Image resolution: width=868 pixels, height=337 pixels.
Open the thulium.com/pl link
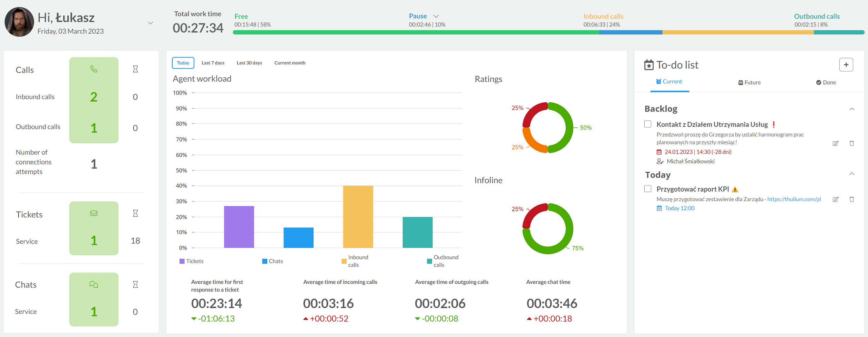(794, 199)
